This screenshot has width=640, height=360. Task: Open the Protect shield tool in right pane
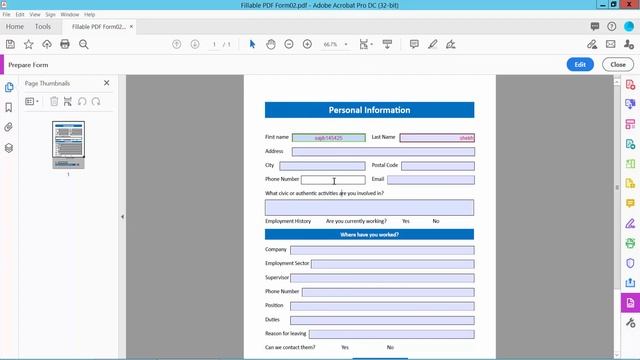630,263
